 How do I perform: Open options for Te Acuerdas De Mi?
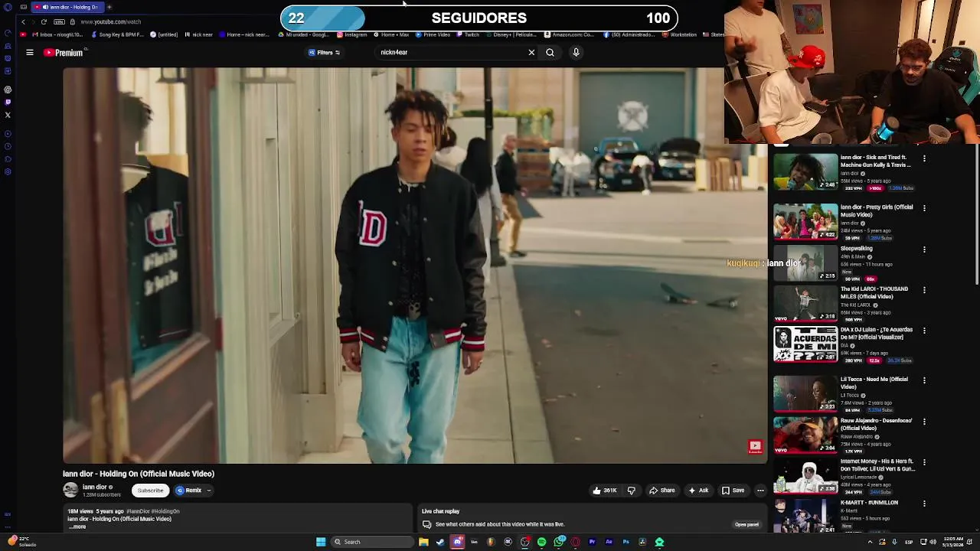[x=924, y=331]
